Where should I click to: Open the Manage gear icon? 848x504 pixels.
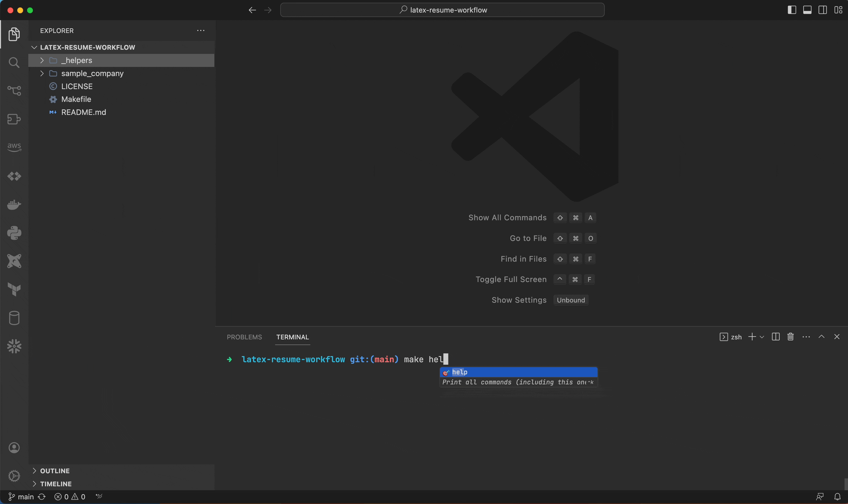[x=14, y=476]
